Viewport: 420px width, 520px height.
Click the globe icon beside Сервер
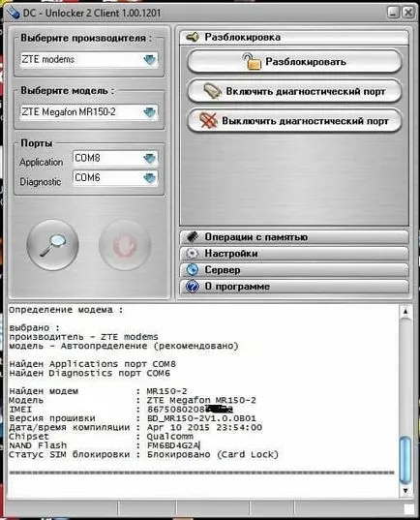[193, 269]
